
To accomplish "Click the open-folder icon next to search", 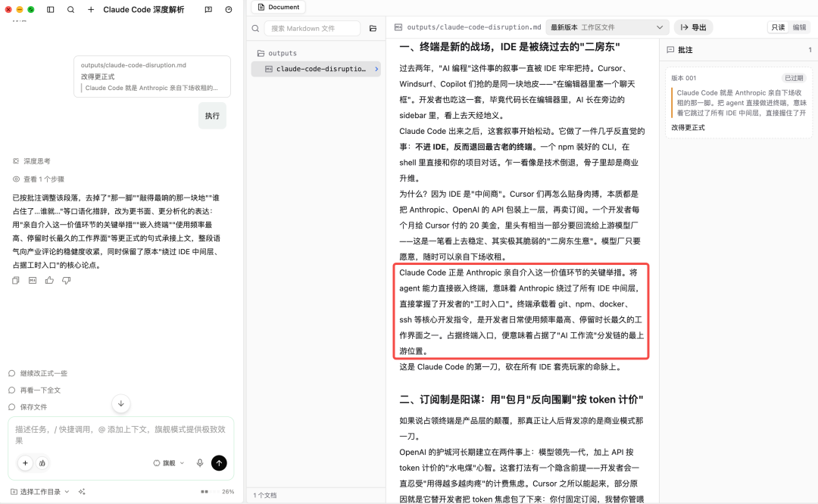I will (x=373, y=28).
